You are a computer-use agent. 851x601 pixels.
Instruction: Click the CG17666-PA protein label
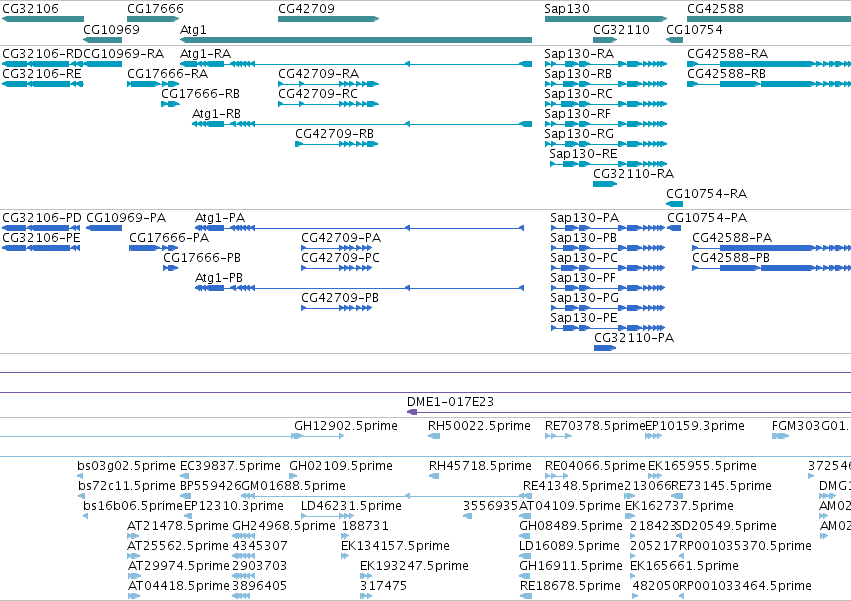coord(169,238)
